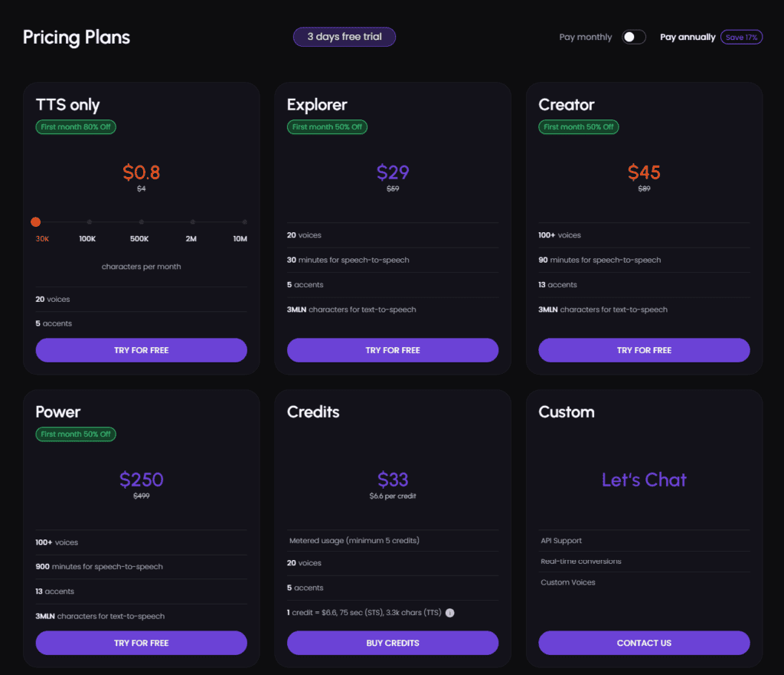Try the Power plan for free
The width and height of the screenshot is (784, 675).
pos(141,643)
